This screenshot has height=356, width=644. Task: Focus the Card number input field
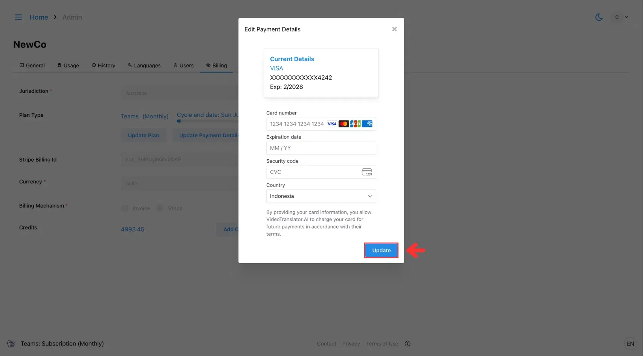321,124
